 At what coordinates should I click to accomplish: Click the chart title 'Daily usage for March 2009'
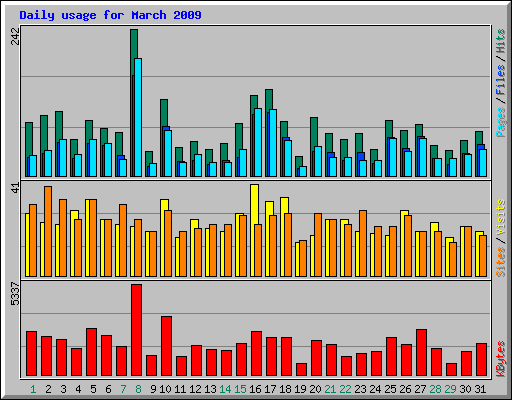click(x=110, y=15)
